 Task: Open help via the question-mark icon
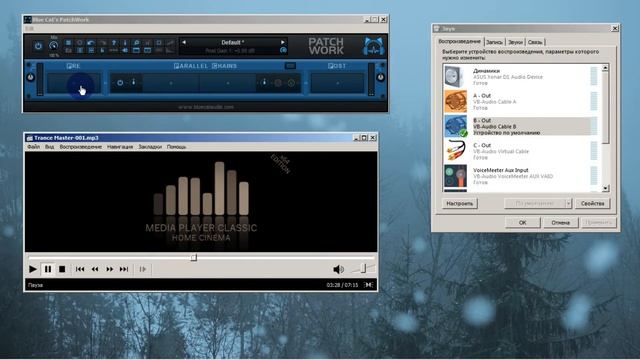tap(114, 42)
